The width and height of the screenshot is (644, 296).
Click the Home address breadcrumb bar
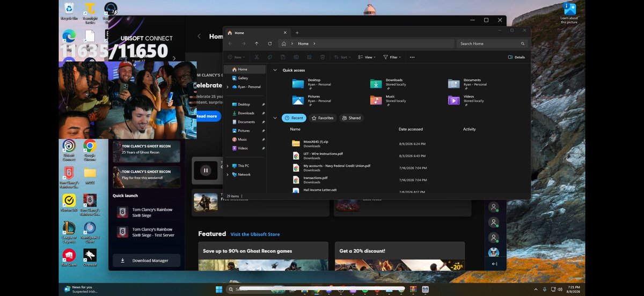click(x=367, y=43)
